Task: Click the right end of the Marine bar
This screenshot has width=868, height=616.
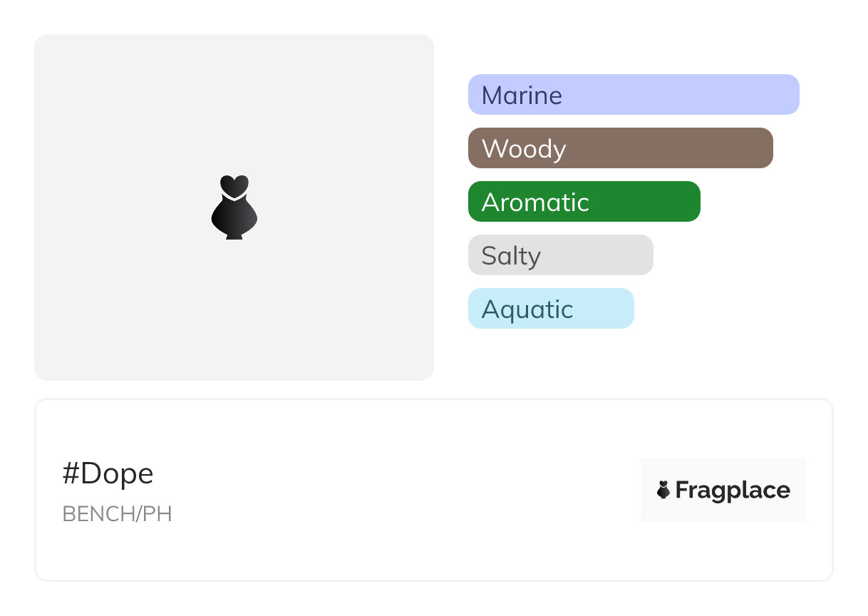Action: pyautogui.click(x=790, y=95)
